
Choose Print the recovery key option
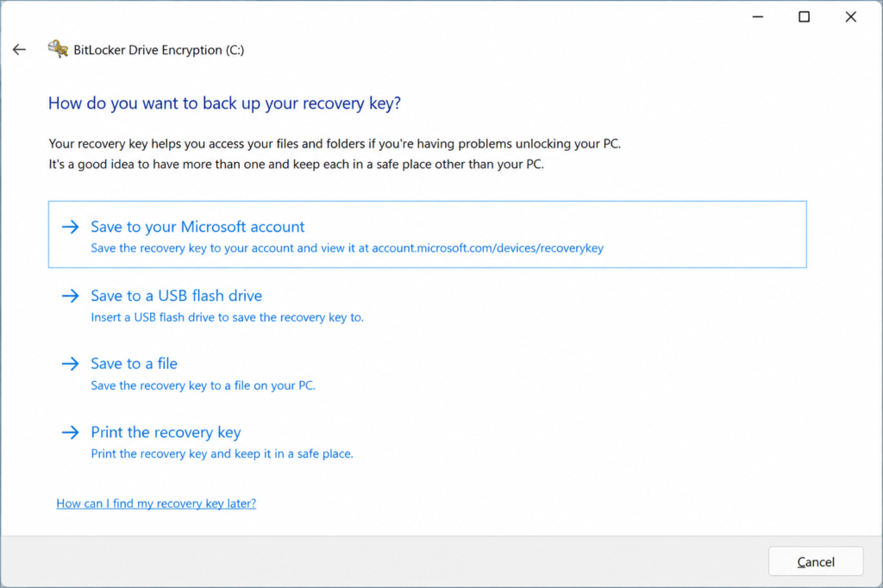166,433
